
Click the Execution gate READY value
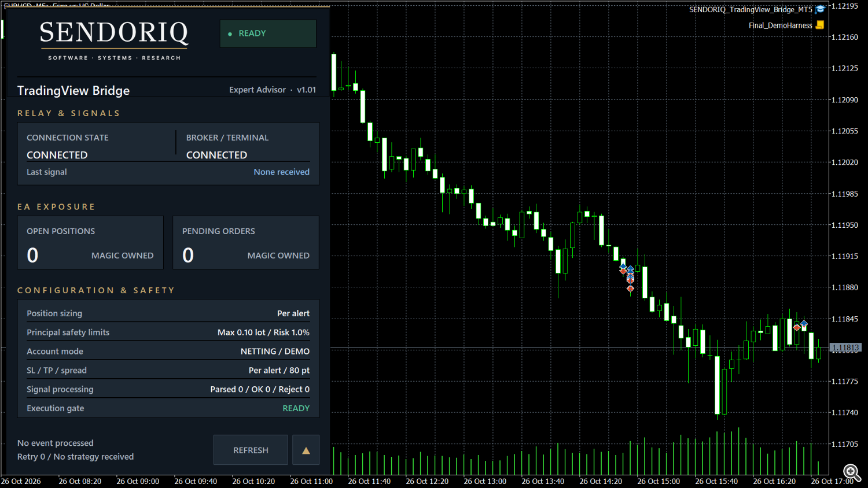point(296,408)
